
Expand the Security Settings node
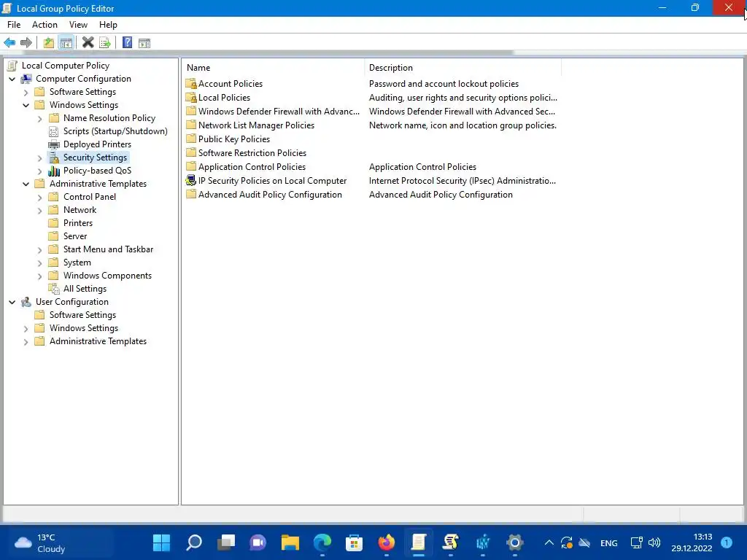pos(40,158)
